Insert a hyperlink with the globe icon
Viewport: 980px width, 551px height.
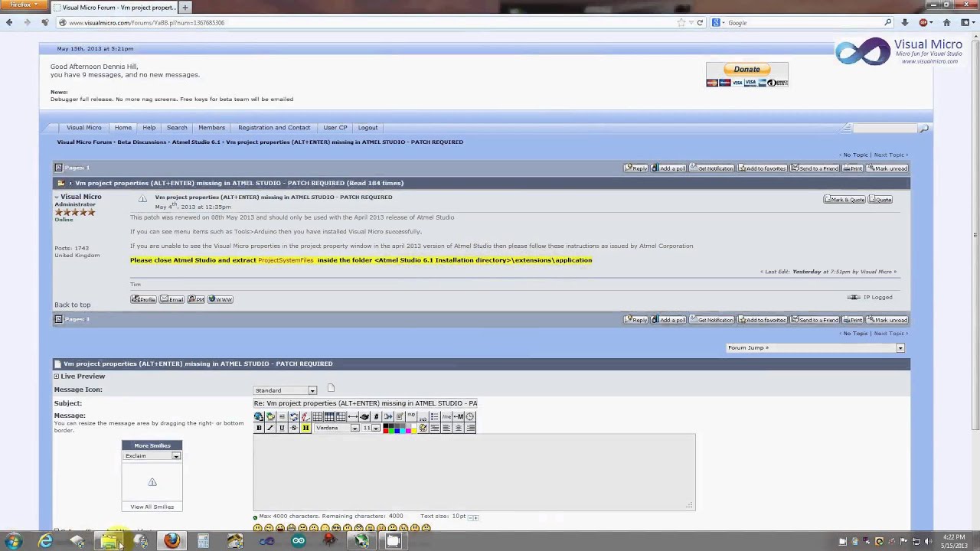(x=259, y=416)
